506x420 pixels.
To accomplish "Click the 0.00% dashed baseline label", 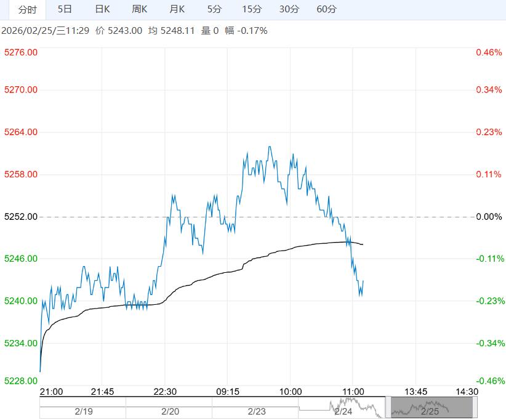I will point(489,217).
